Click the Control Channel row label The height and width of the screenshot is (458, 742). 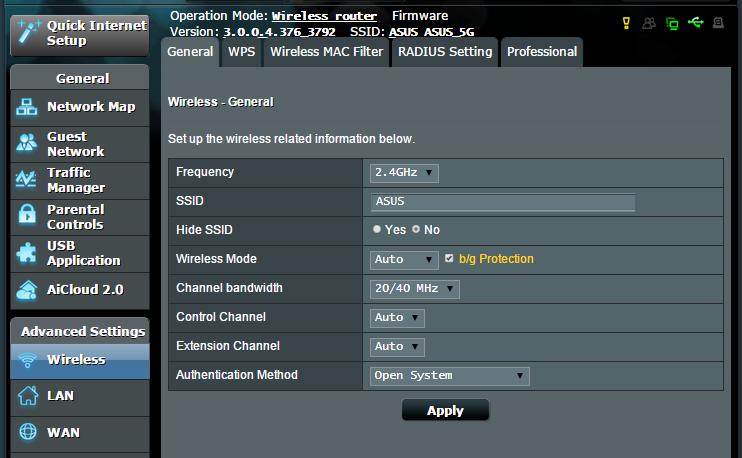(x=221, y=317)
